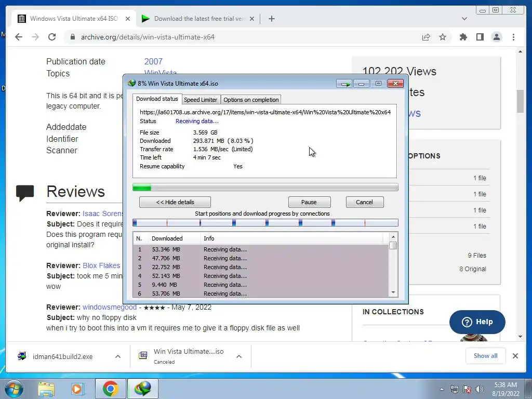The height and width of the screenshot is (399, 532).
Task: Click the IDM globe icon in download dialog title
Action: (x=131, y=83)
